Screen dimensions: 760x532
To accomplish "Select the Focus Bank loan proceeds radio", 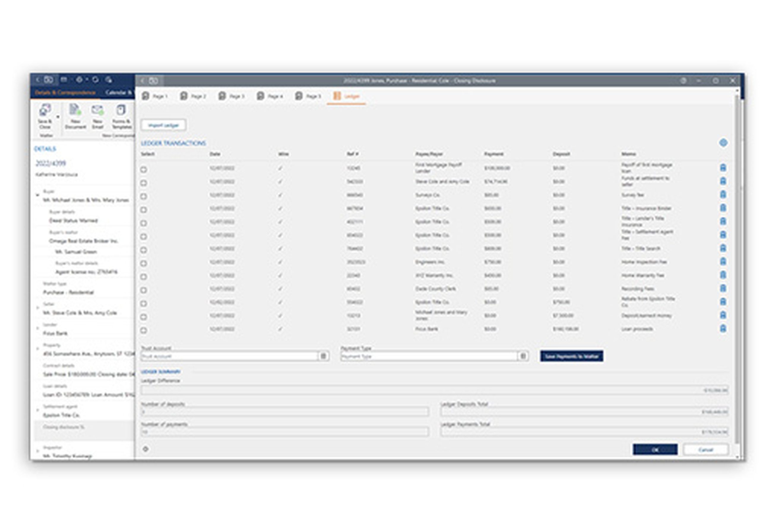I will pyautogui.click(x=144, y=330).
